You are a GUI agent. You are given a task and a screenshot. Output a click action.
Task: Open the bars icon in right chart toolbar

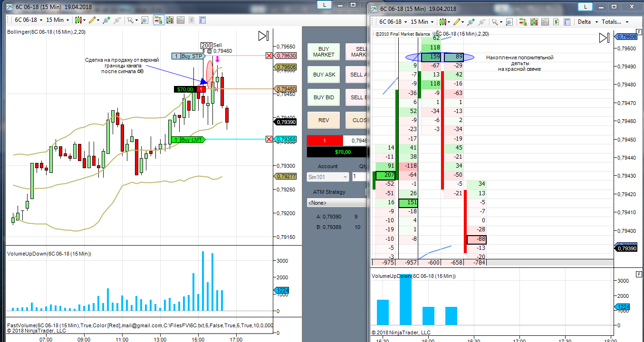click(534, 21)
